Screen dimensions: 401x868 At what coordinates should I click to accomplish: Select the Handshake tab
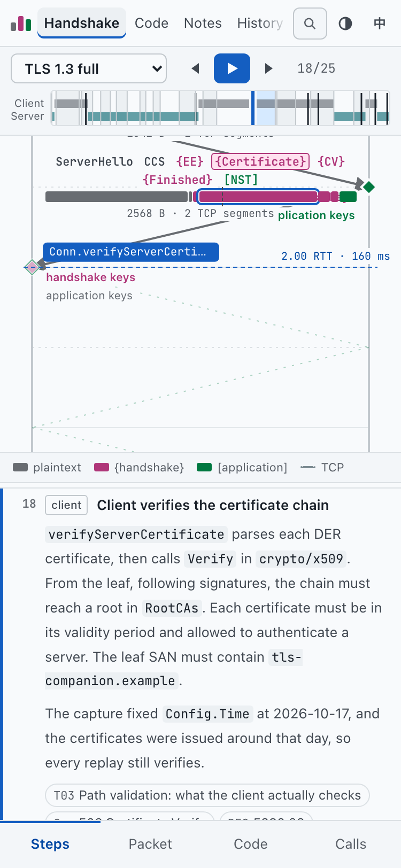(82, 23)
